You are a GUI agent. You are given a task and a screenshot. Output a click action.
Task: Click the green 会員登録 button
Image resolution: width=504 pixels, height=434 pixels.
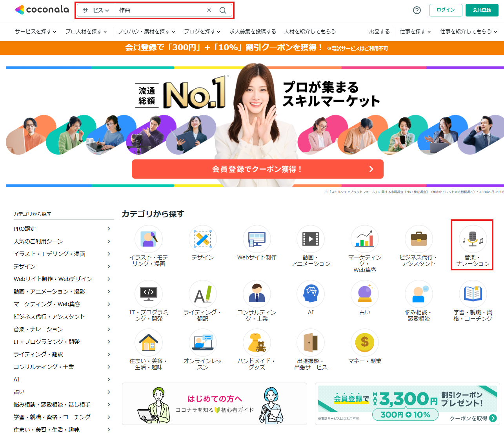pos(482,10)
